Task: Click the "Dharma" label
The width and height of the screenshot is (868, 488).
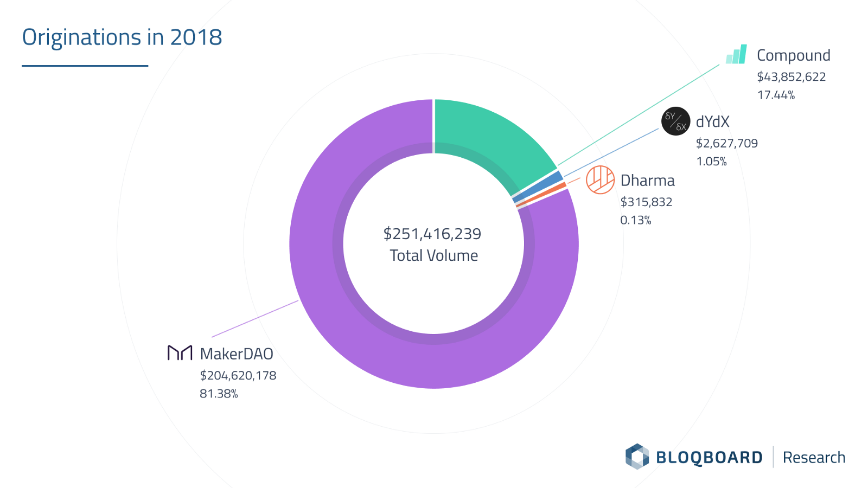Action: point(648,180)
